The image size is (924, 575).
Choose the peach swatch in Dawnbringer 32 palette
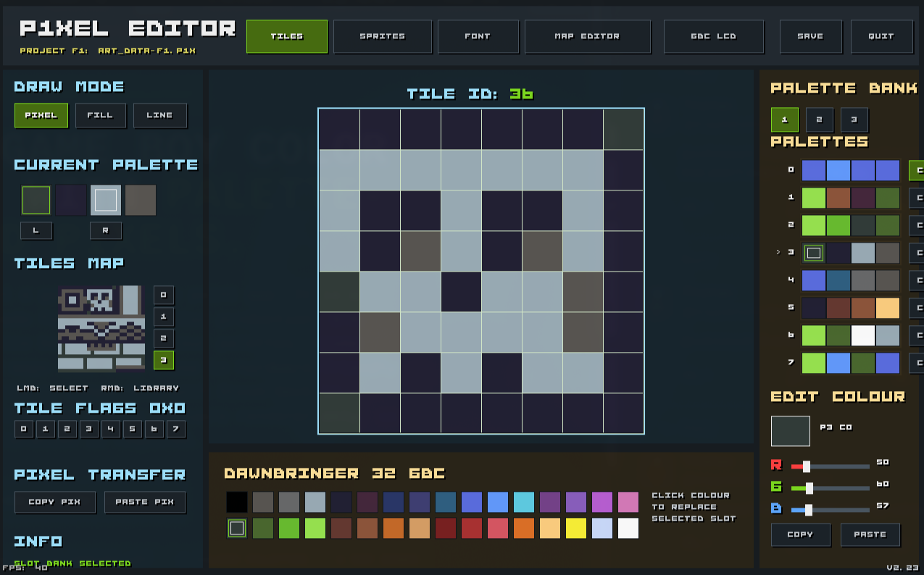[x=550, y=528]
